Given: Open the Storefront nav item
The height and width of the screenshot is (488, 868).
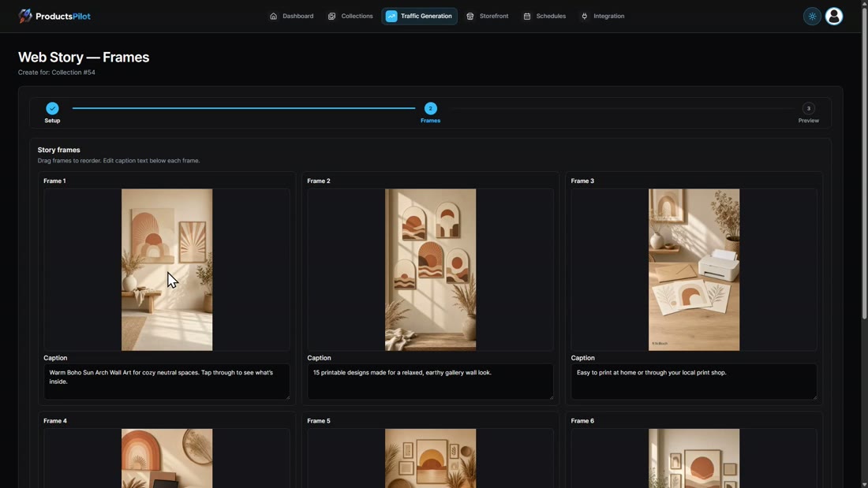Looking at the screenshot, I should tap(488, 16).
